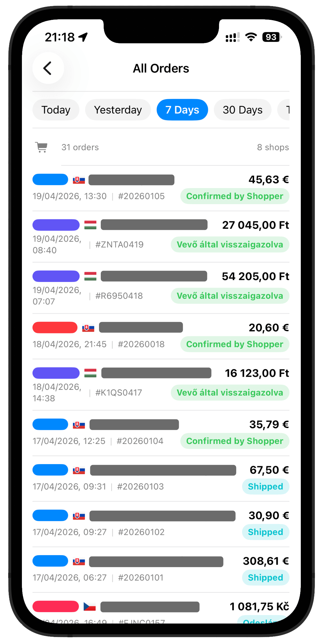The image size is (330, 644).
Task: Tap Shipped status on order #20260103
Action: [x=265, y=486]
